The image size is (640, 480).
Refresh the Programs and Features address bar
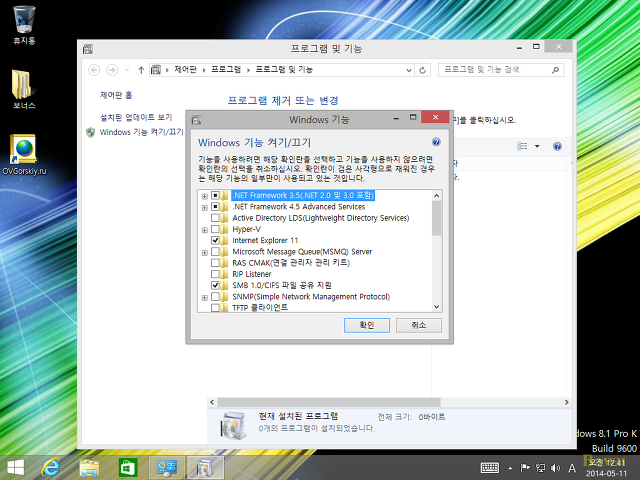pos(422,70)
